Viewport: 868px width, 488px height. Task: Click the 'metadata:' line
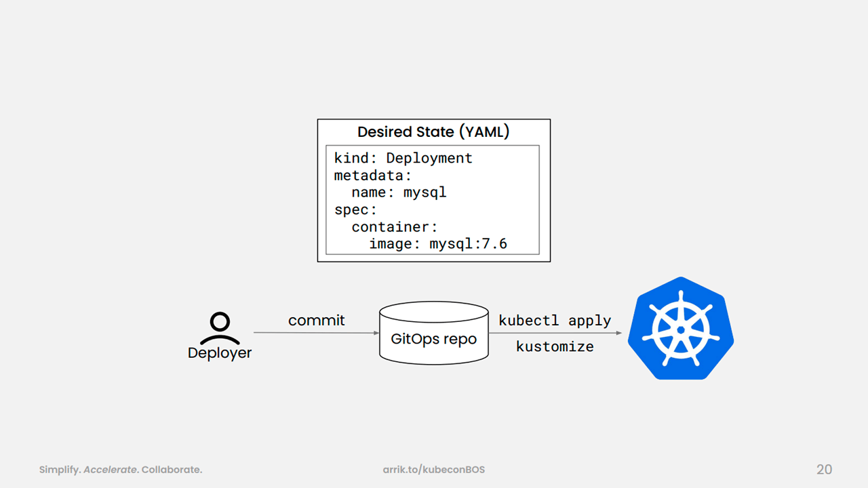373,176
